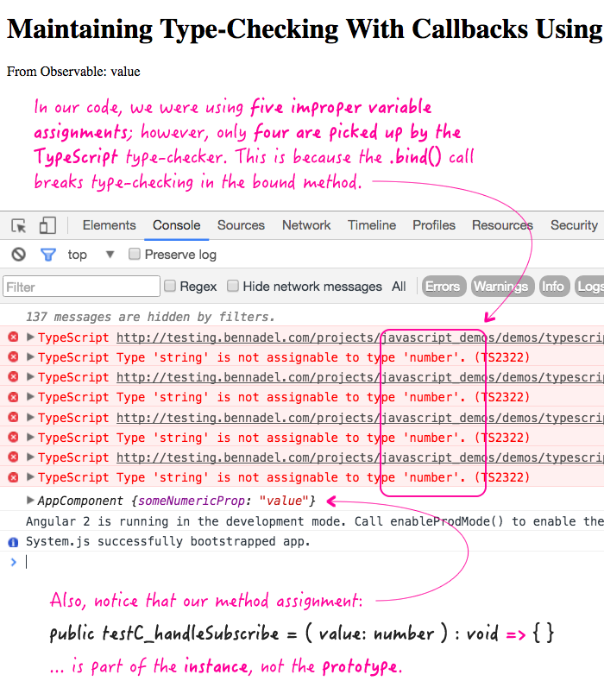The height and width of the screenshot is (700, 604).
Task: Toggle the console filter funnel icon
Action: pyautogui.click(x=48, y=255)
